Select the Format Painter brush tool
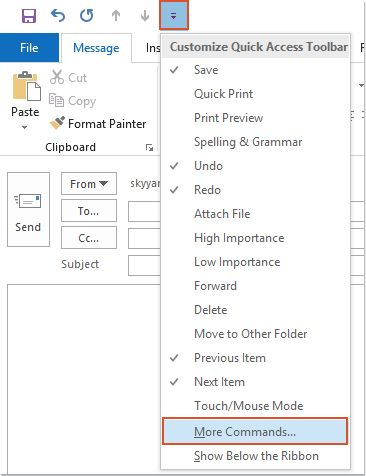The image size is (366, 476). click(98, 124)
